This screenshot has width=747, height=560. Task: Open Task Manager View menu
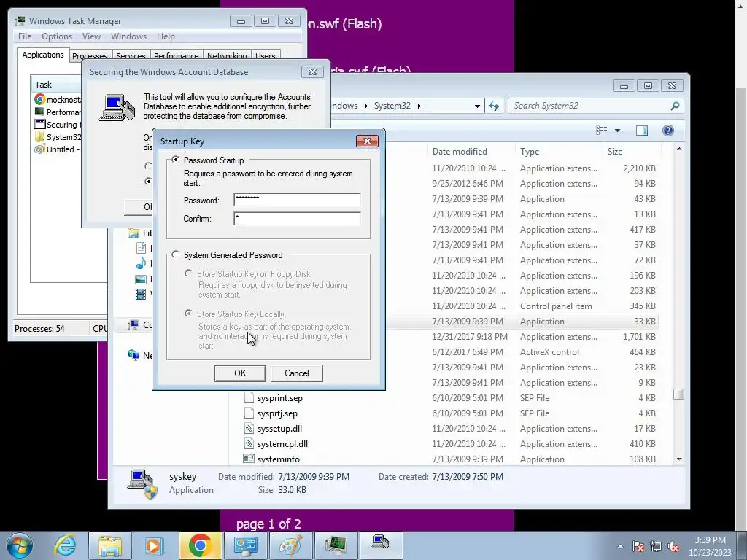click(91, 36)
